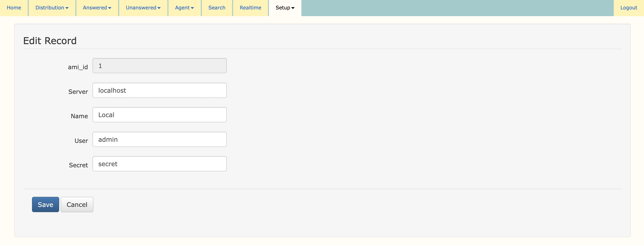This screenshot has height=245, width=644.
Task: Select the Agent menu item
Action: click(184, 8)
